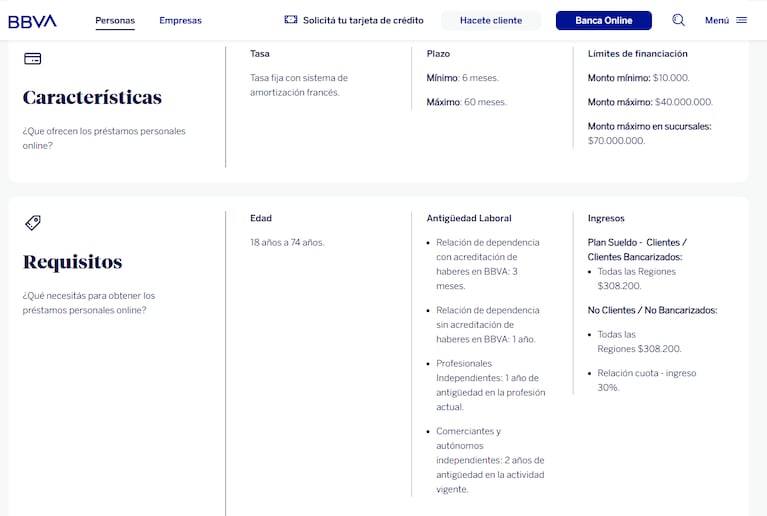767x516 pixels.
Task: Click the Relación cuota - ingreso bullet
Action: [646, 373]
